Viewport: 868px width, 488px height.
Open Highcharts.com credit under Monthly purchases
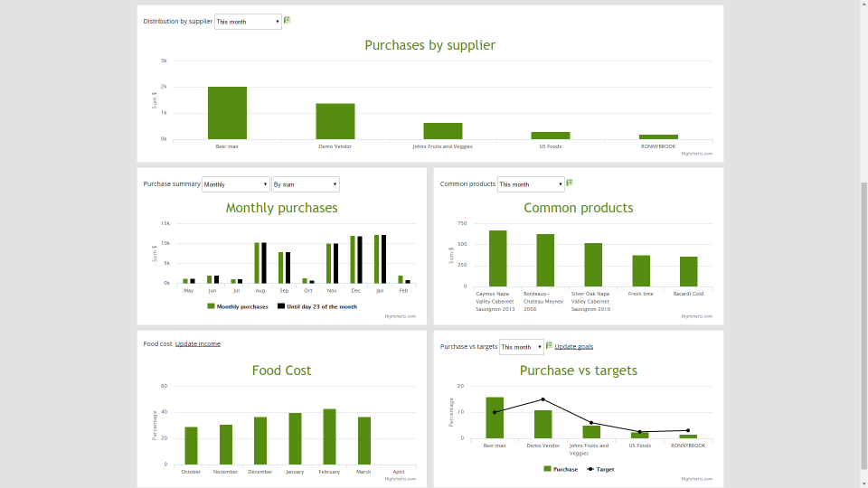tap(401, 316)
